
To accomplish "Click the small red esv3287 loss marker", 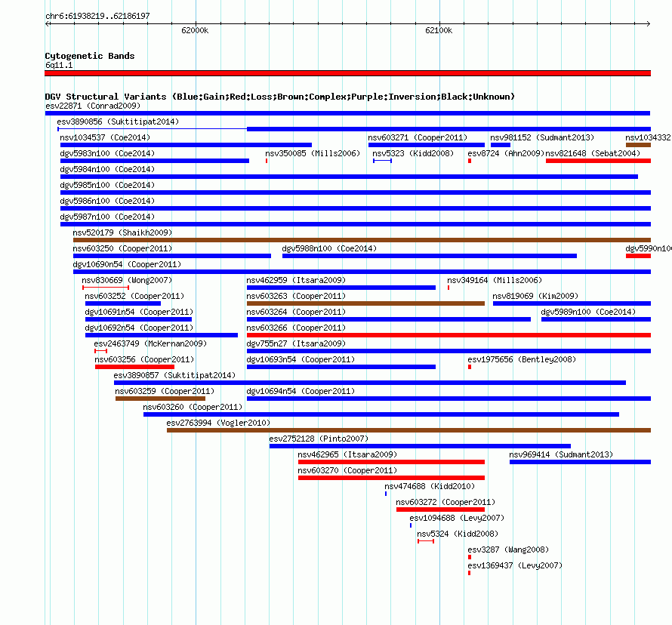I will tap(470, 557).
